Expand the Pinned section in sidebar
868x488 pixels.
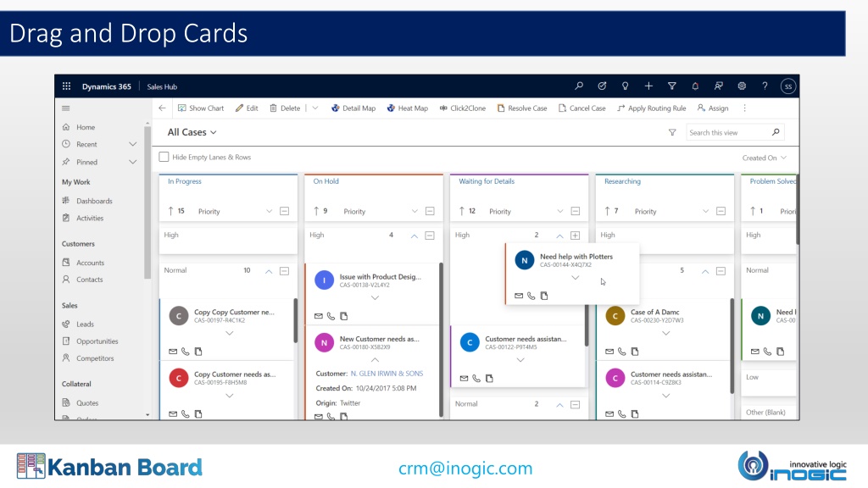pos(133,162)
